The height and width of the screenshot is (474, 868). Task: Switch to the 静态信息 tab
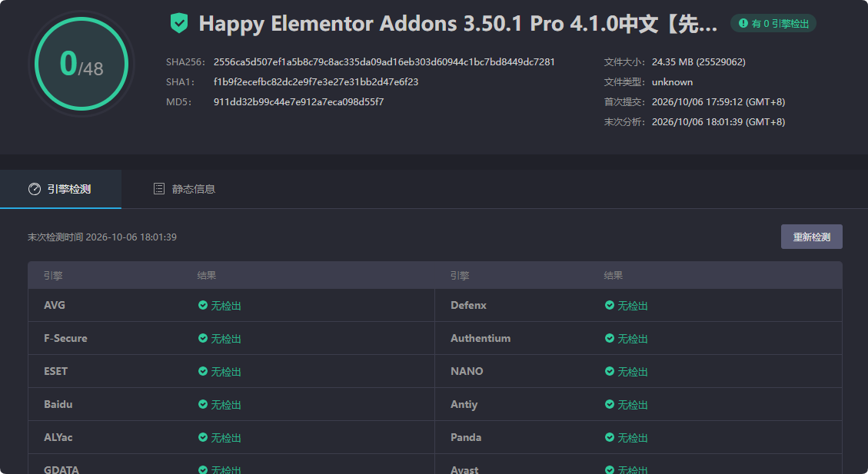pos(184,189)
